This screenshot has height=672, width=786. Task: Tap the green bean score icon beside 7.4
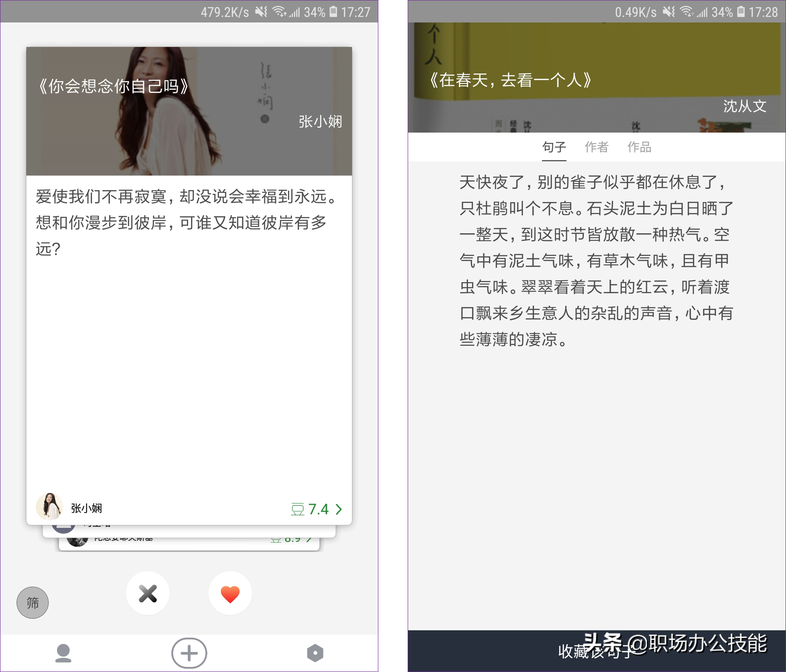pos(298,510)
